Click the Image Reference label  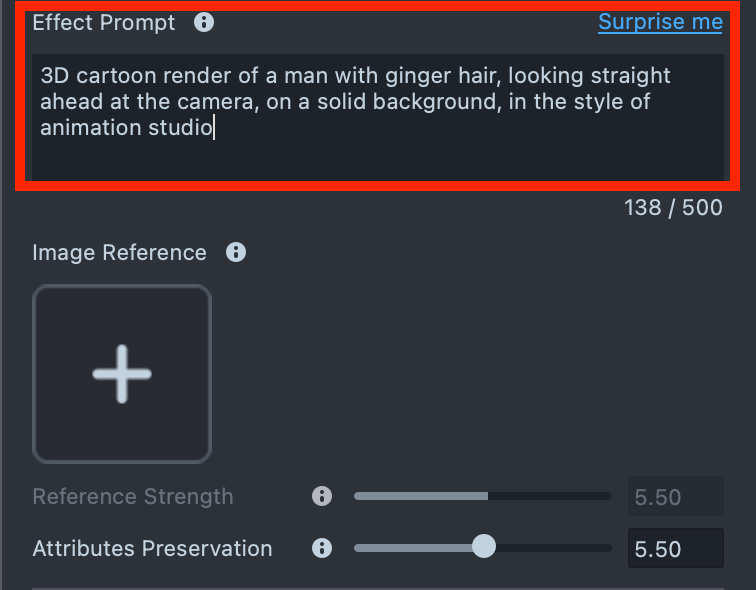coord(119,253)
